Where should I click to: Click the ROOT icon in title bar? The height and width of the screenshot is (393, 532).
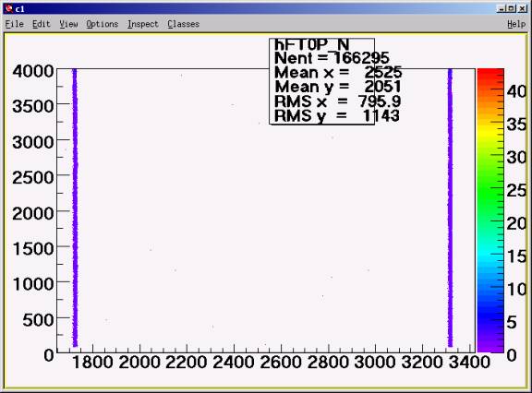pyautogui.click(x=9, y=8)
